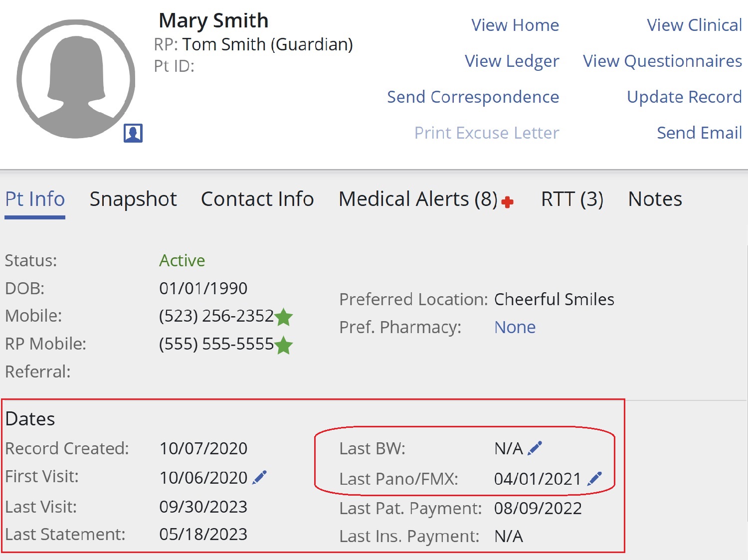The image size is (748, 560).
Task: Edit the Last BW date pencil
Action: point(535,448)
